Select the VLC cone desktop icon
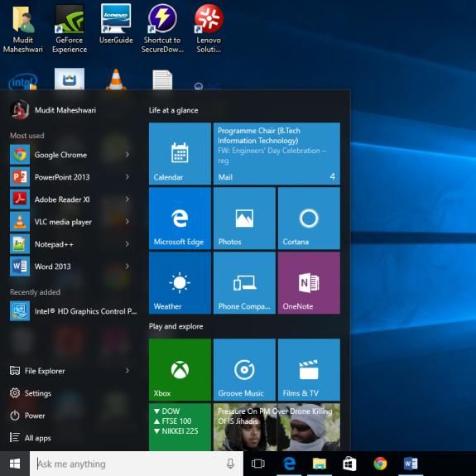476x476 pixels. click(116, 79)
